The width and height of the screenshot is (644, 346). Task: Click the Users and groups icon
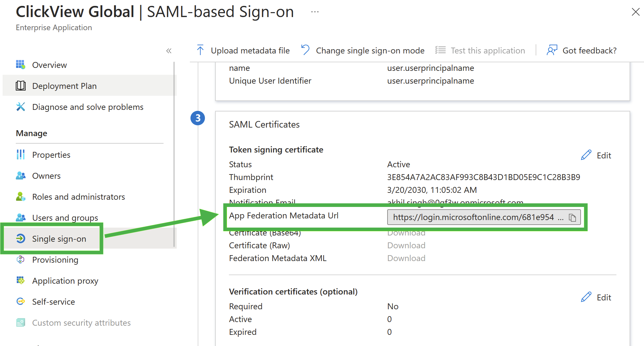[21, 217]
